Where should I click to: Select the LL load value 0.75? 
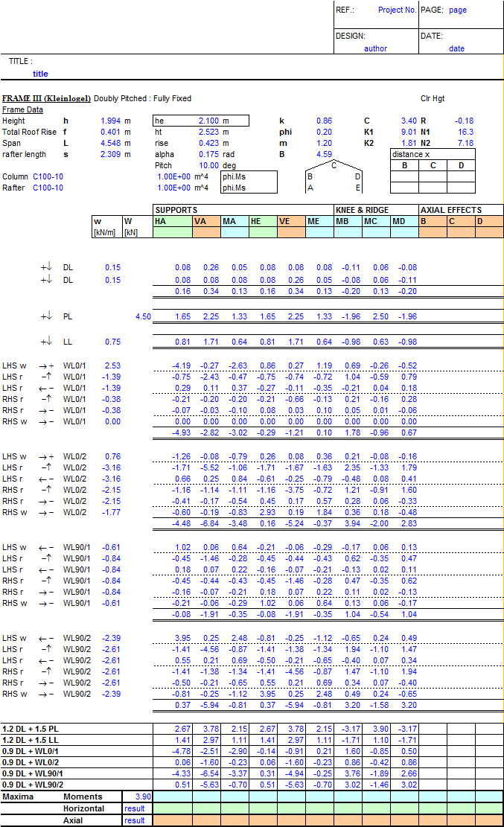(112, 342)
